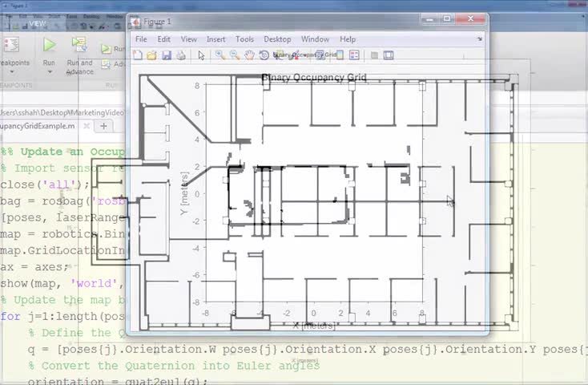Select the Pan hand tool
588x385 pixels.
point(249,55)
